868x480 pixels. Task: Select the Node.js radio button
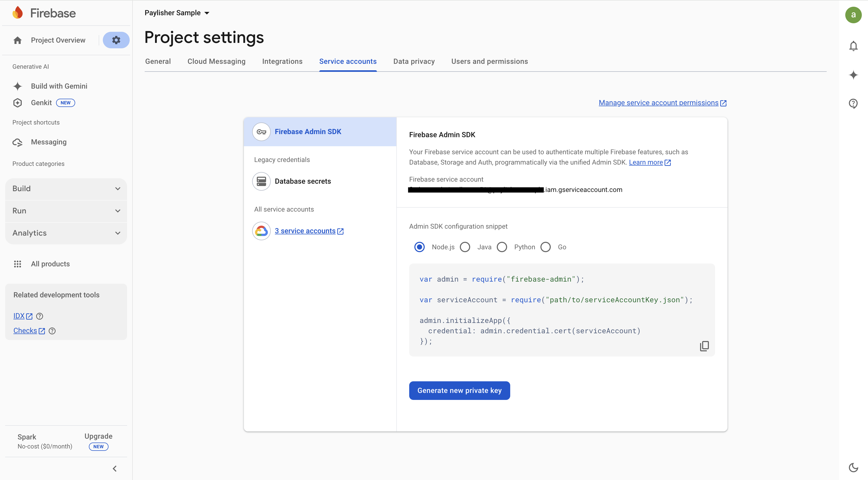[420, 247]
